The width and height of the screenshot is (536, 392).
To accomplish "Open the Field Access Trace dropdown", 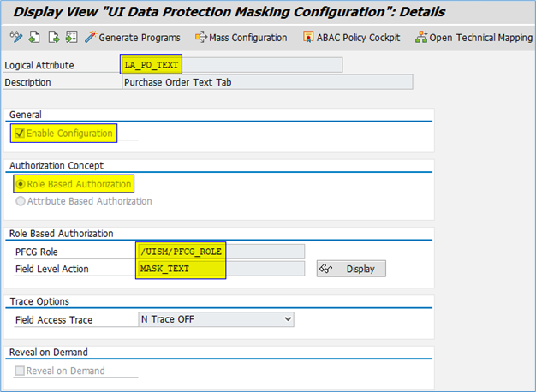I will coord(216,319).
